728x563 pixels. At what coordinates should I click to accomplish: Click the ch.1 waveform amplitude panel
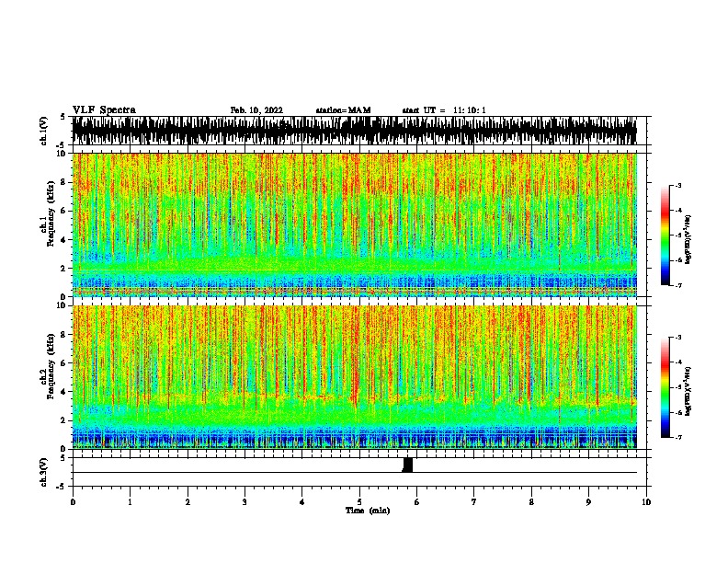(355, 131)
